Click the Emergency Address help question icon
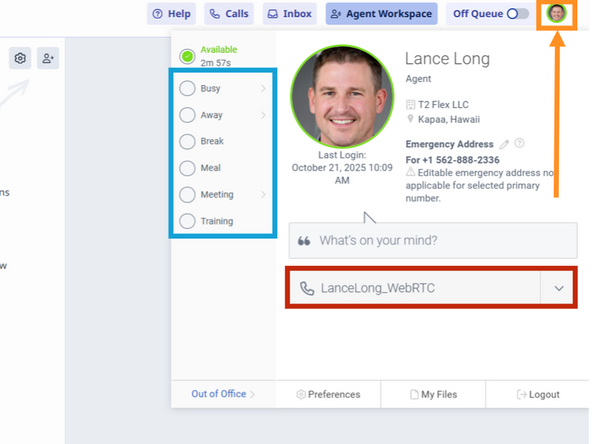The image size is (592, 444). pyautogui.click(x=520, y=143)
